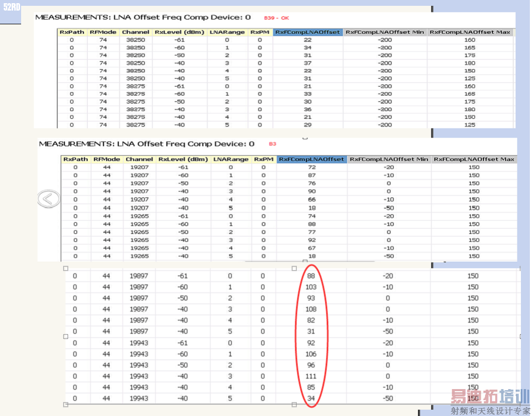Select the circled offset value 103
Image resolution: width=532 pixels, height=416 pixels.
311,287
